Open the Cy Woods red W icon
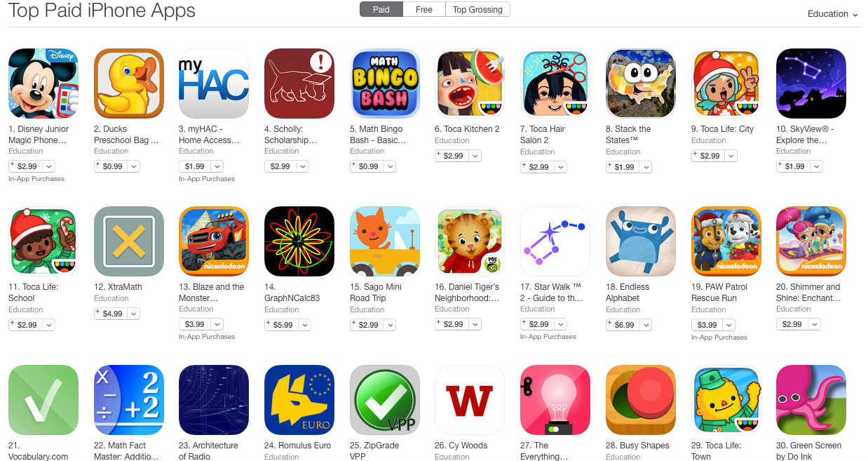This screenshot has height=461, width=868. point(470,400)
